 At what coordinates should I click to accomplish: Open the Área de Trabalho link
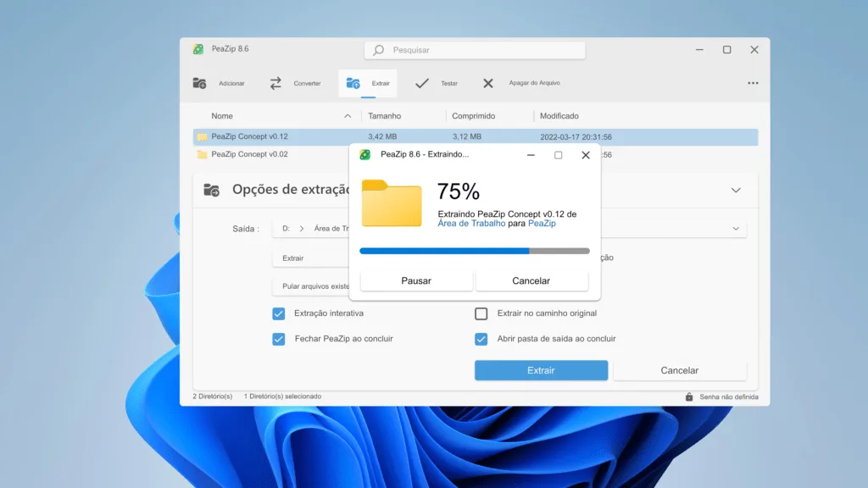(471, 224)
